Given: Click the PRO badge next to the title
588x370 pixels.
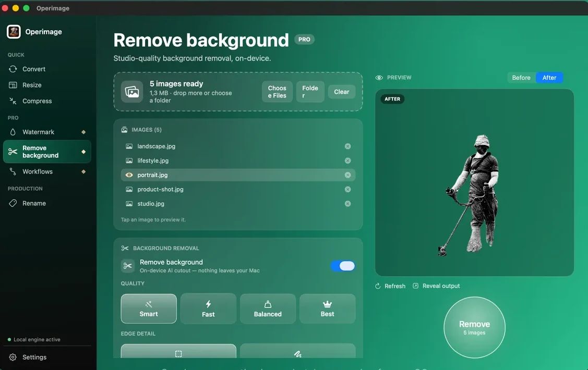Looking at the screenshot, I should tap(304, 39).
